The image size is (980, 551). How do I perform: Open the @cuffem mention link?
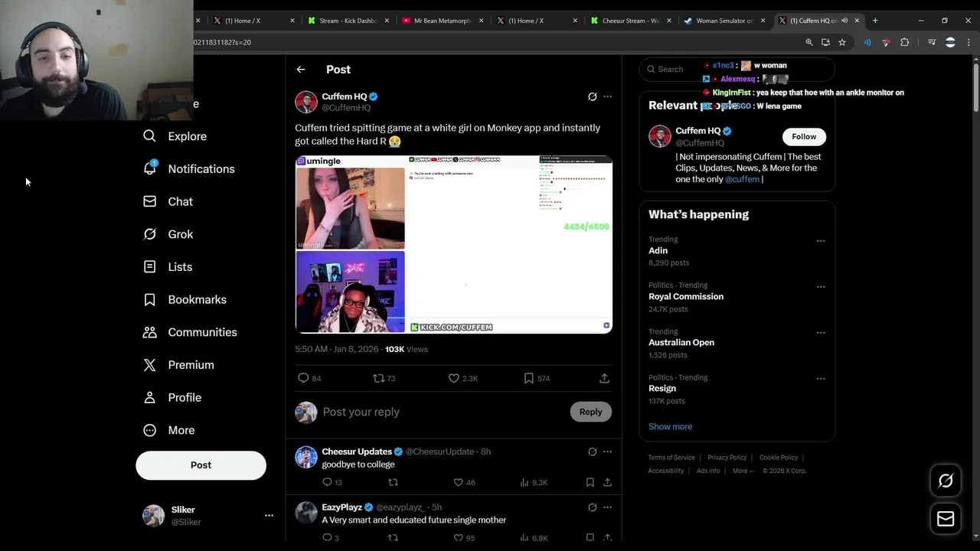[x=742, y=179]
